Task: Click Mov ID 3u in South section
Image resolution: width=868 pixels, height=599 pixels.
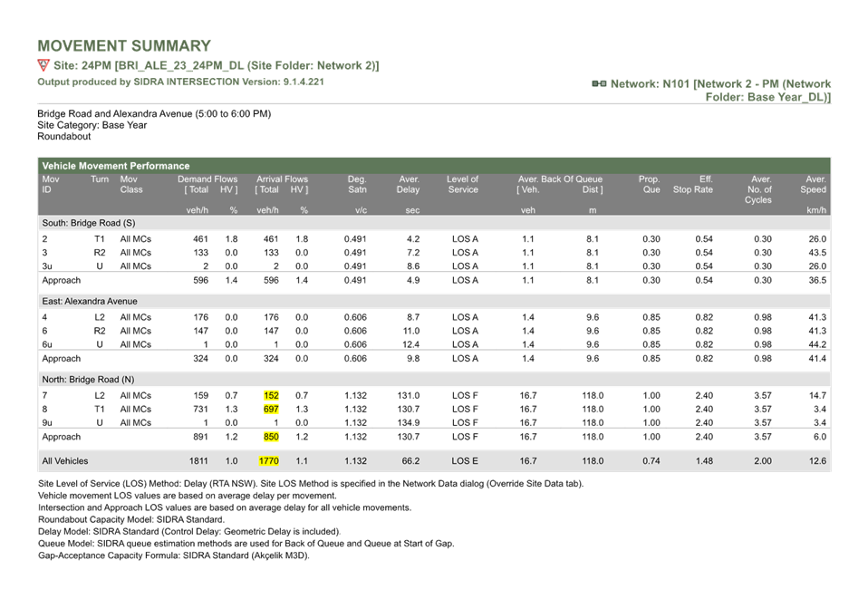Action: tap(47, 266)
